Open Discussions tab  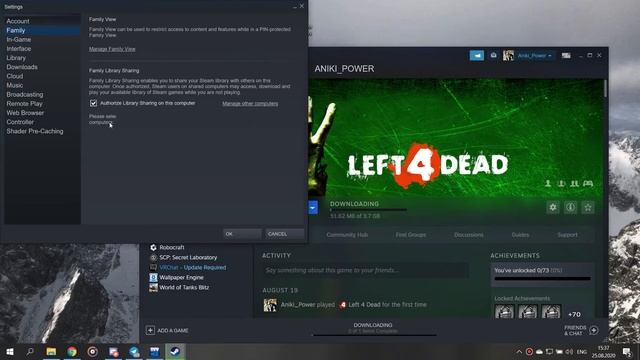[469, 235]
